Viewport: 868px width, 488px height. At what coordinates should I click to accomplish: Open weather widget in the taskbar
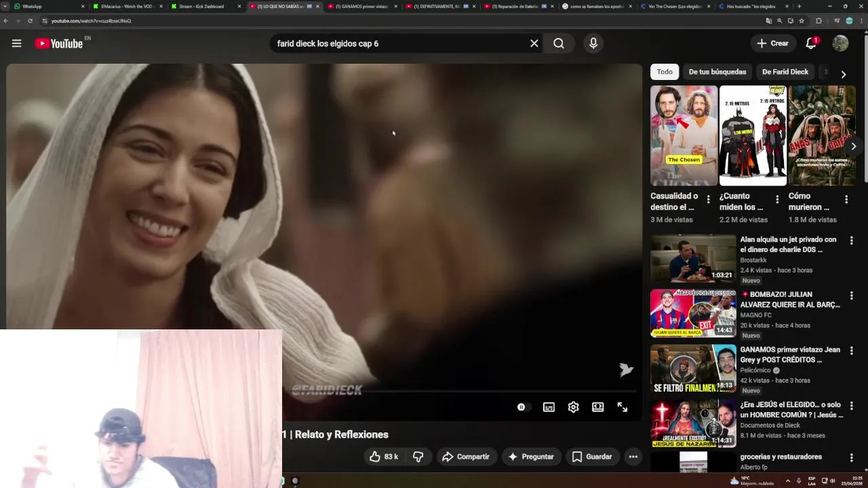coord(753,481)
